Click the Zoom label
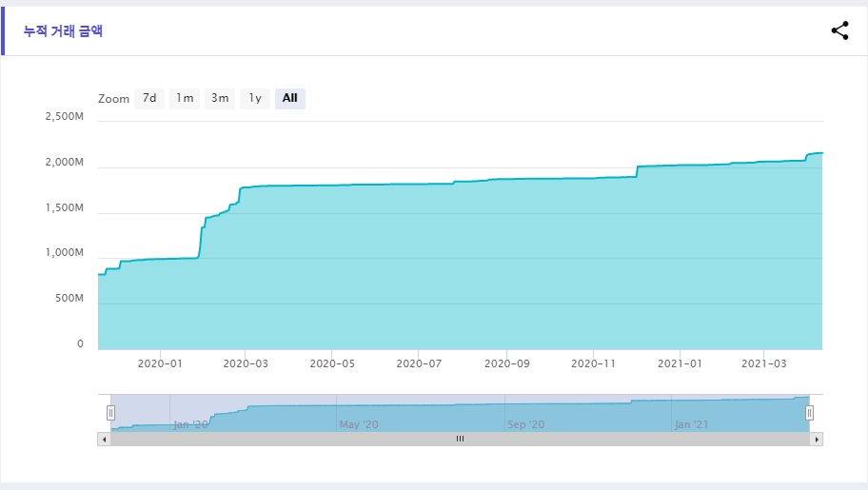This screenshot has height=490, width=868. pyautogui.click(x=113, y=99)
